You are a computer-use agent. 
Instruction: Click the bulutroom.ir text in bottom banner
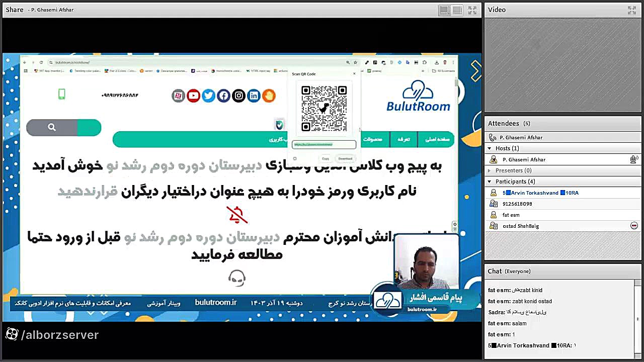click(216, 303)
